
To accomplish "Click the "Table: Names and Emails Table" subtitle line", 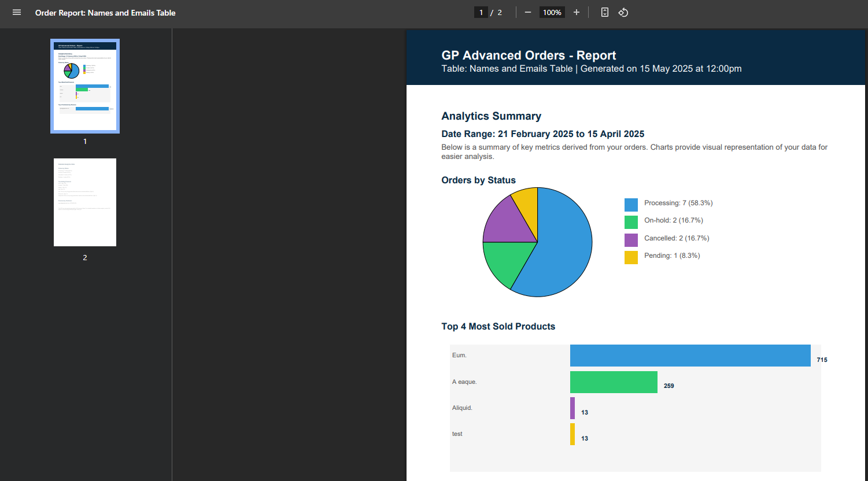I will 591,68.
